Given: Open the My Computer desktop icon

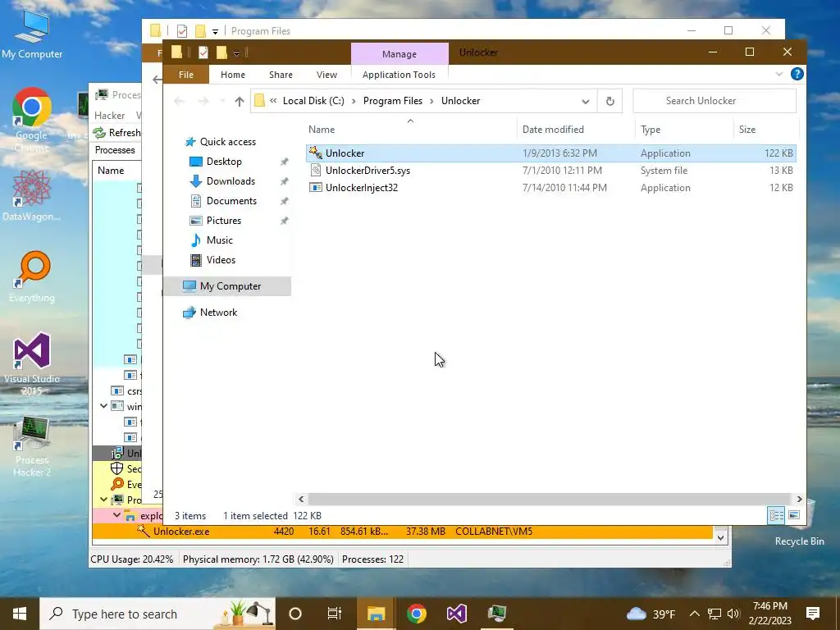Looking at the screenshot, I should point(32,34).
